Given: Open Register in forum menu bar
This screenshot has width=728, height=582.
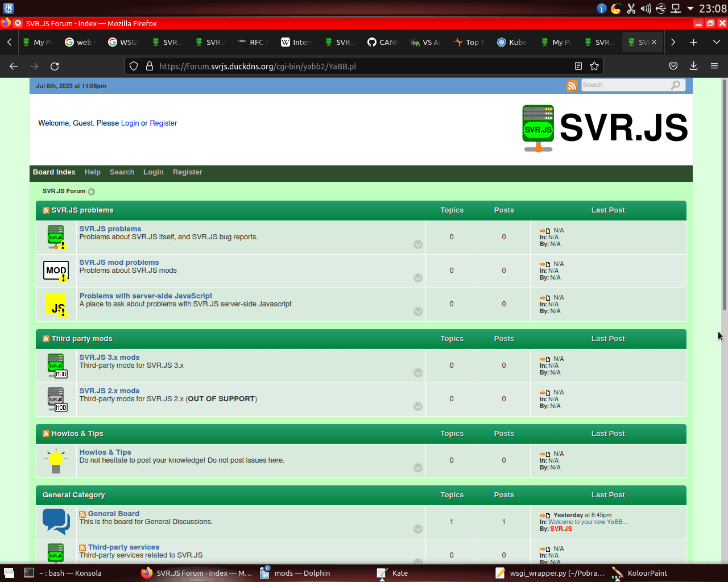Looking at the screenshot, I should 188,172.
